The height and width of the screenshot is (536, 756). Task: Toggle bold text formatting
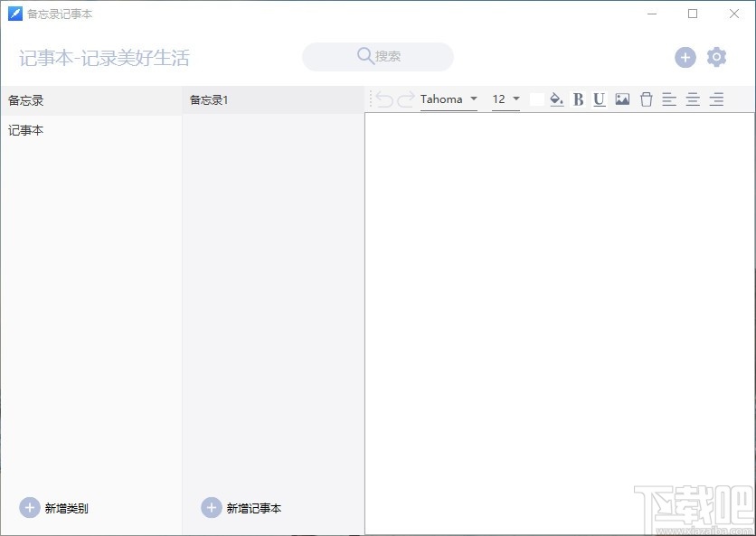[x=578, y=99]
